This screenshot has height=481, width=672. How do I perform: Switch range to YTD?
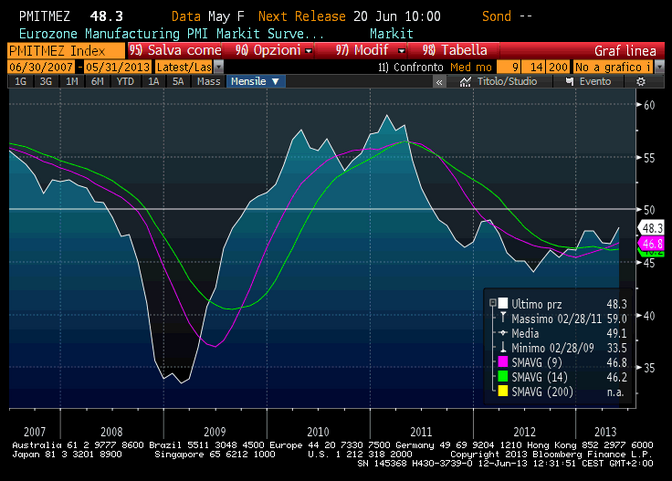click(125, 81)
